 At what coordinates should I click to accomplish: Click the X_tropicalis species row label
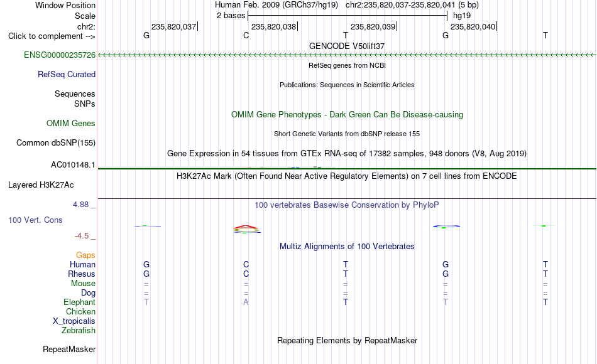(x=74, y=321)
